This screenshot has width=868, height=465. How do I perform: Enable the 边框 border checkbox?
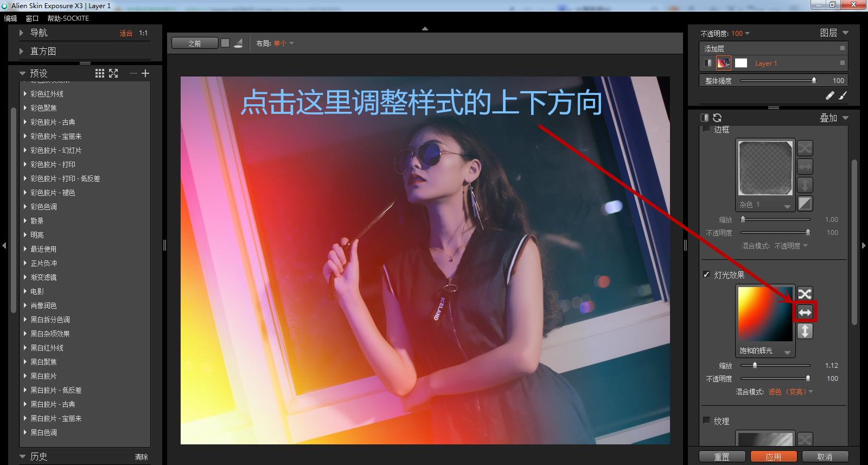(706, 129)
